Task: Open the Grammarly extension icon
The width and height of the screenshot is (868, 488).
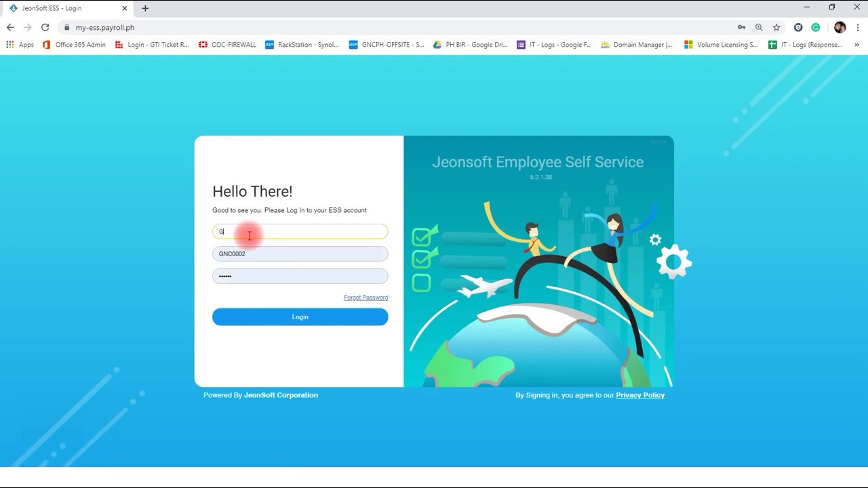Action: (816, 27)
